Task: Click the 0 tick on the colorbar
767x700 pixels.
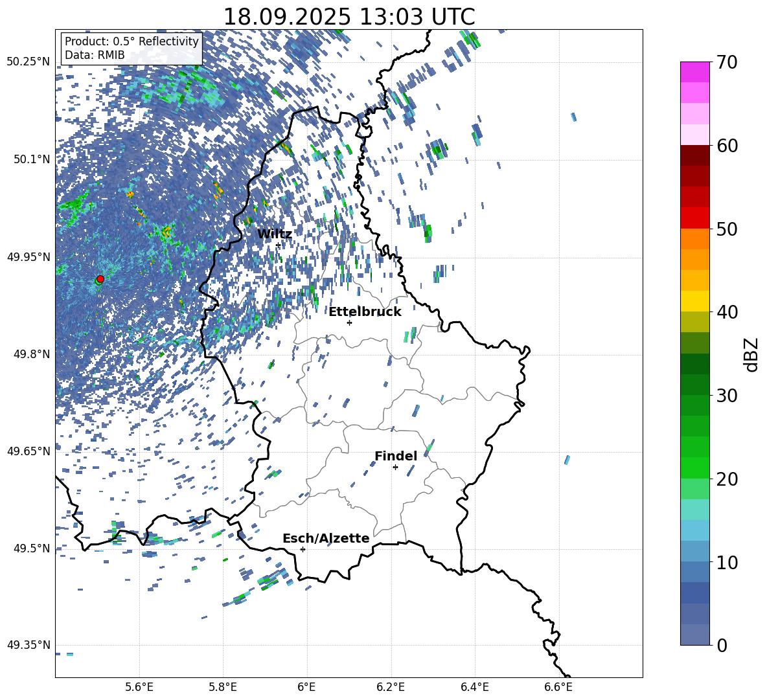Action: pyautogui.click(x=722, y=645)
